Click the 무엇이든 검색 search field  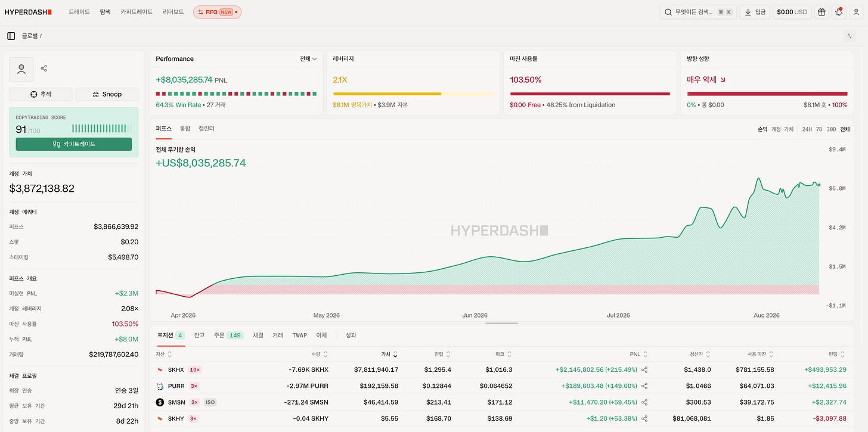[698, 12]
